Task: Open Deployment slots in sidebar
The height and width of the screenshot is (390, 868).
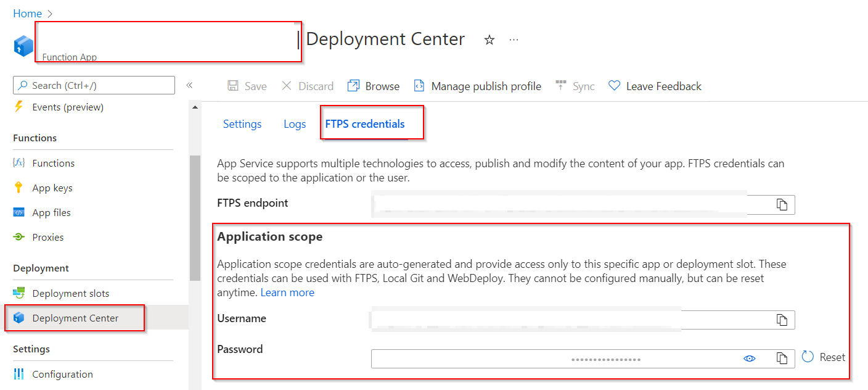Action: pos(71,293)
